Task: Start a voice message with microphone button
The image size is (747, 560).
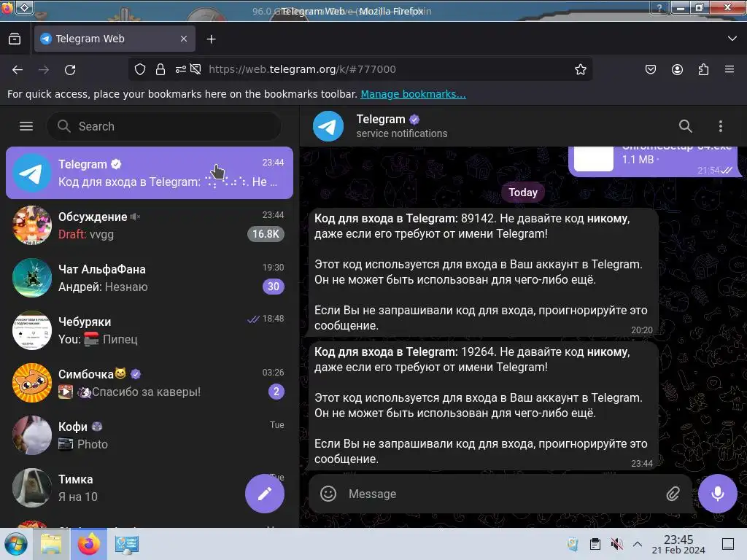Action: 718,494
